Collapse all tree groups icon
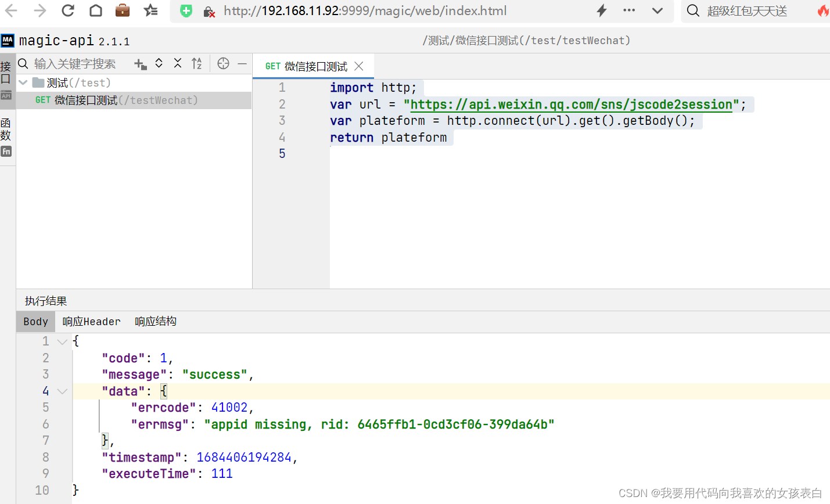The width and height of the screenshot is (830, 504). [x=178, y=63]
